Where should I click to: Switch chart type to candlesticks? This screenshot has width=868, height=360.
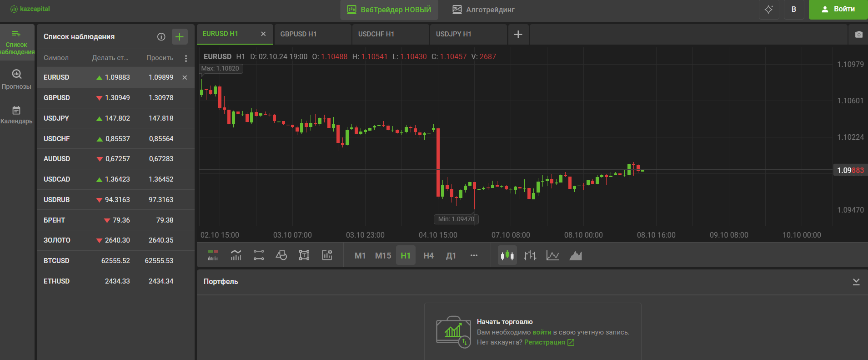(507, 256)
